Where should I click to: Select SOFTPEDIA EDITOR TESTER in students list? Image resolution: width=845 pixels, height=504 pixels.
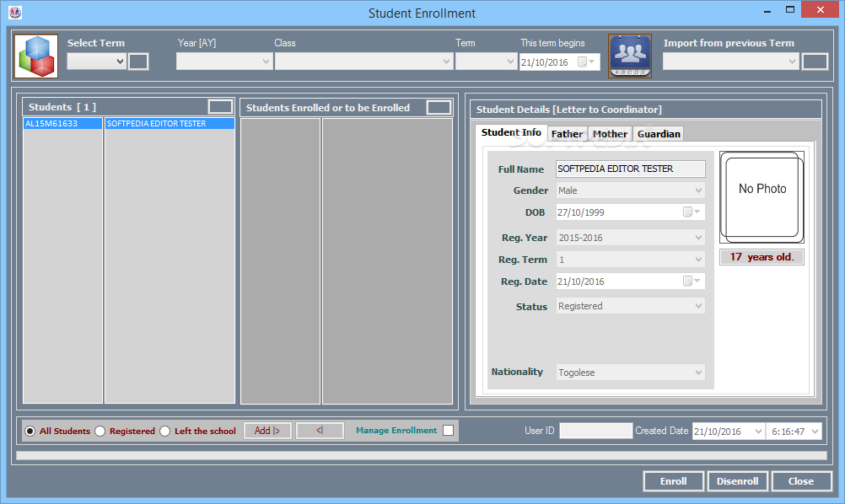pyautogui.click(x=170, y=123)
